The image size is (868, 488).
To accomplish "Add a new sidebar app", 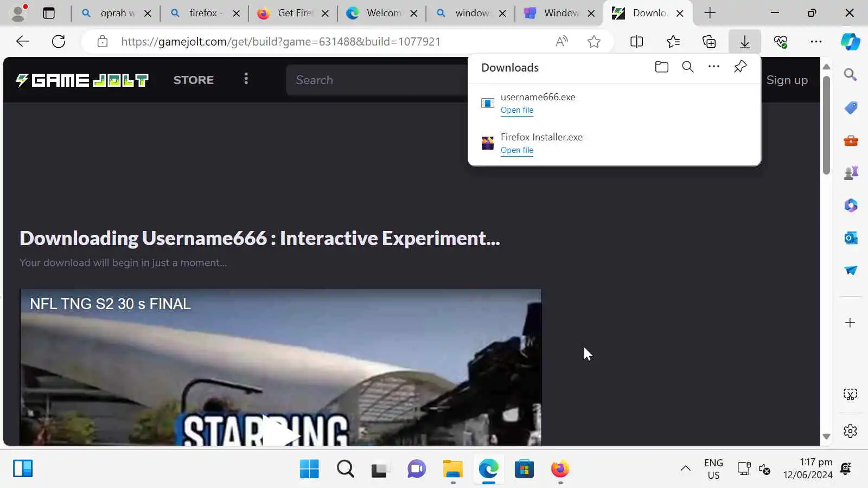I will [x=850, y=323].
